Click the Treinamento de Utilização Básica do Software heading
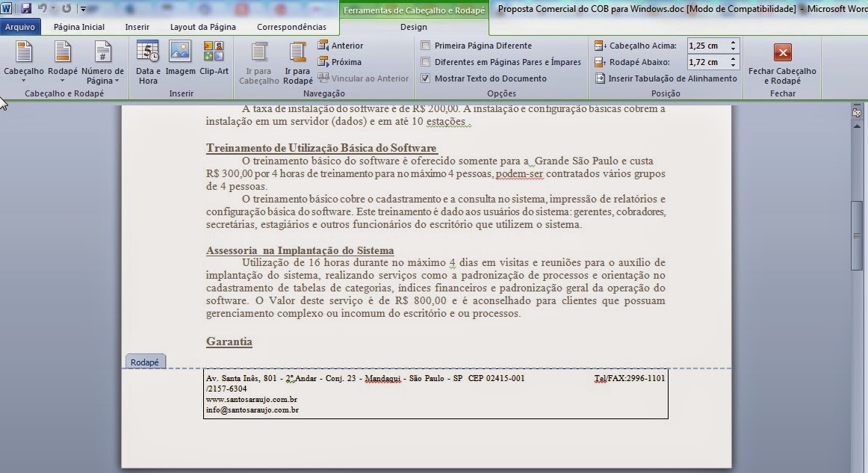The image size is (868, 473). pyautogui.click(x=322, y=148)
